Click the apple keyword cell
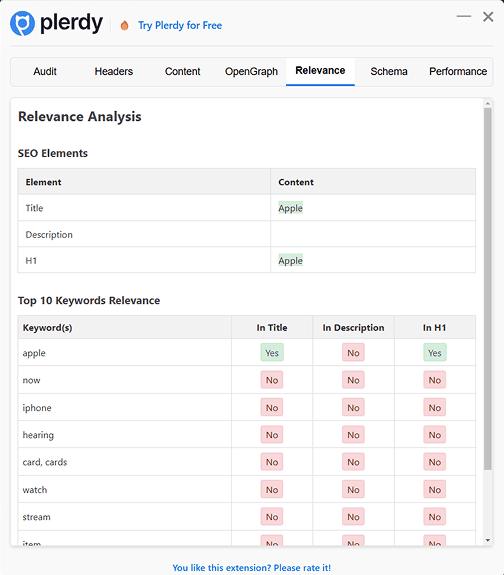Image resolution: width=504 pixels, height=575 pixels. tap(125, 353)
